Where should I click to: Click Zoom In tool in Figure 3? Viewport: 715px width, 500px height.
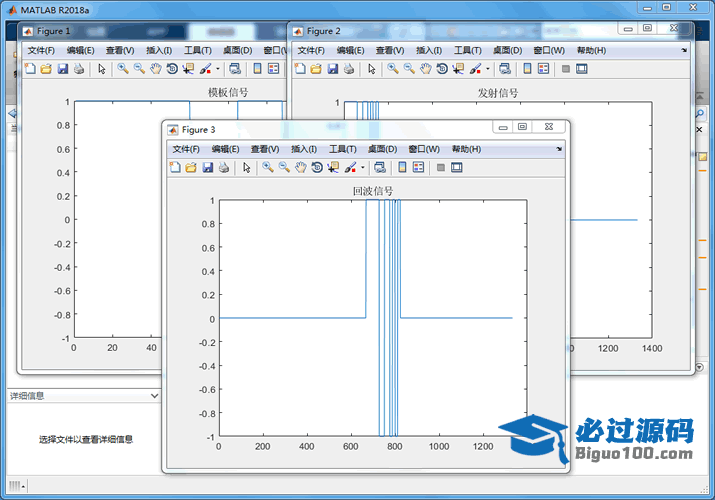(x=268, y=168)
